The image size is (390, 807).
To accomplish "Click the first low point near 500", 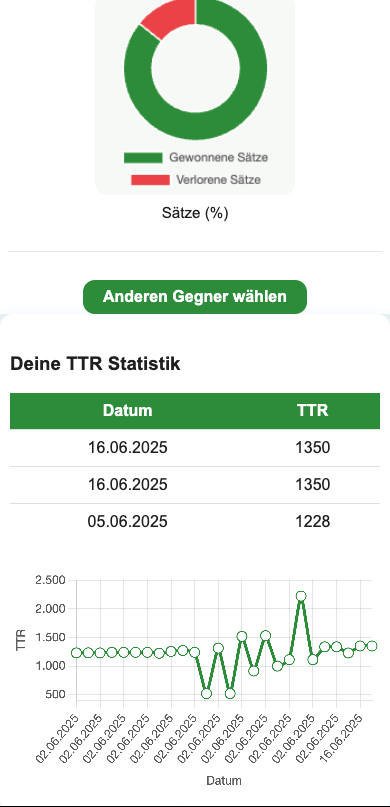I will coord(206,694).
